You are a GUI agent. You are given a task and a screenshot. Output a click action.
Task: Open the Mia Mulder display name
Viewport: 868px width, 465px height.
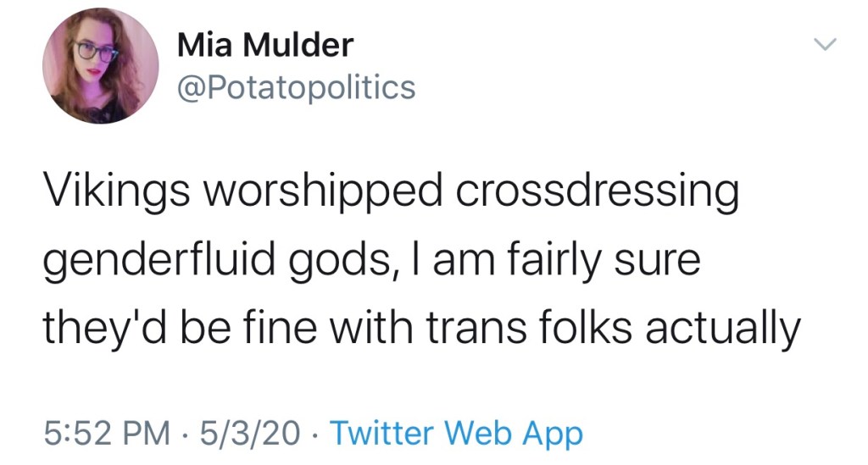[264, 45]
